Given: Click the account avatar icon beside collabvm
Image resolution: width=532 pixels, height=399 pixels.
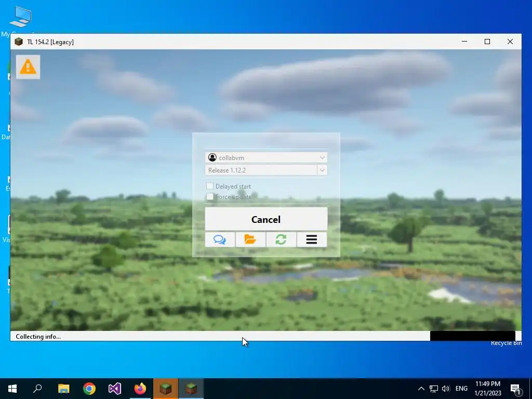Looking at the screenshot, I should coord(212,157).
